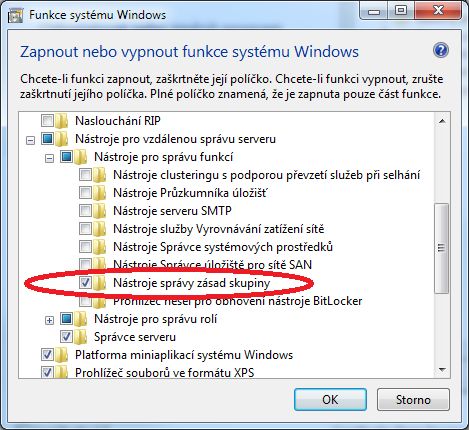This screenshot has height=430, width=469.
Task: Enable Nástroje clusteringu s podporou převzetí služeb checkbox
Action: tap(85, 175)
